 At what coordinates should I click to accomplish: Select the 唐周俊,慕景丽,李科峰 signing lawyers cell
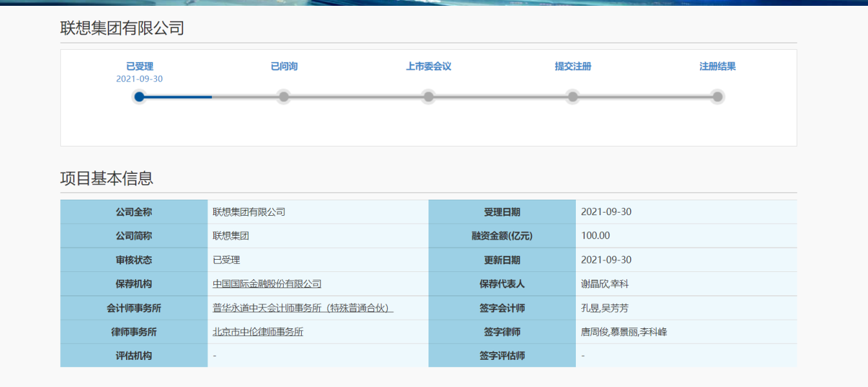624,332
